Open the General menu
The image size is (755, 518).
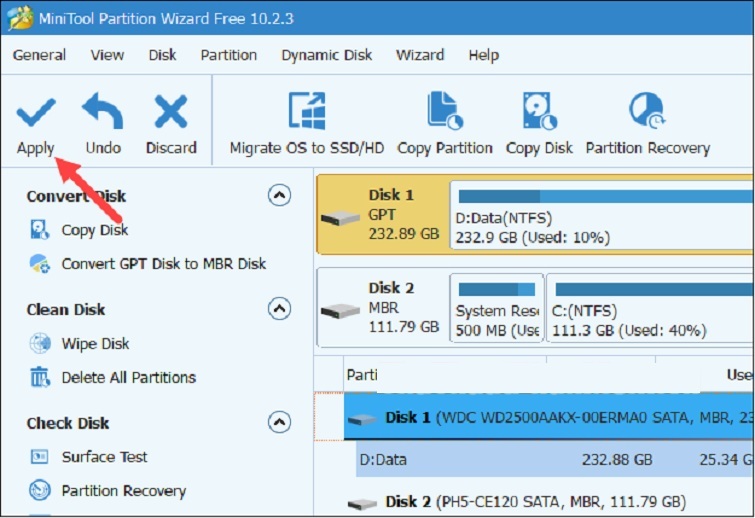click(x=39, y=55)
